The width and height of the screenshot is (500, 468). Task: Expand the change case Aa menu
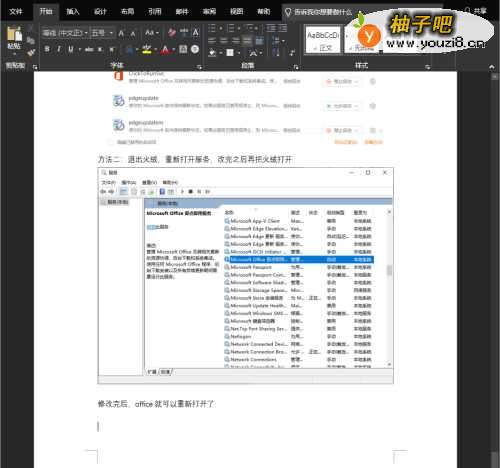click(x=152, y=33)
